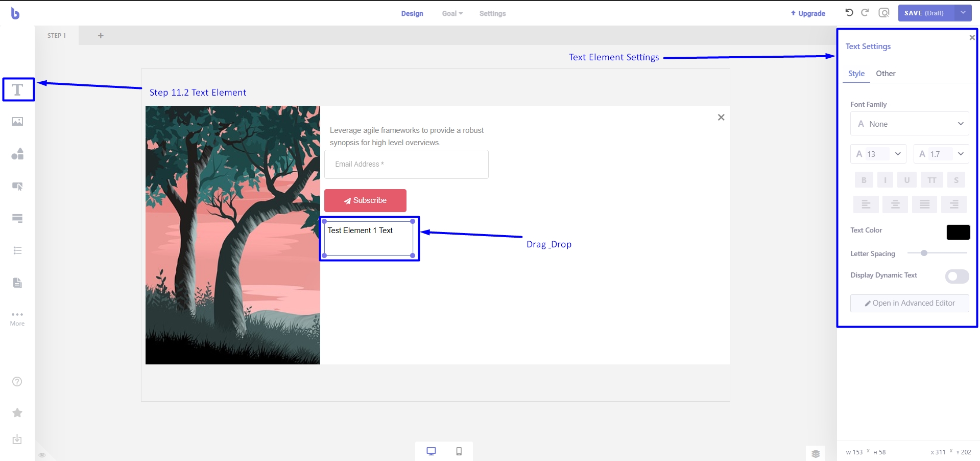Switch to mobile view icon

click(x=459, y=451)
